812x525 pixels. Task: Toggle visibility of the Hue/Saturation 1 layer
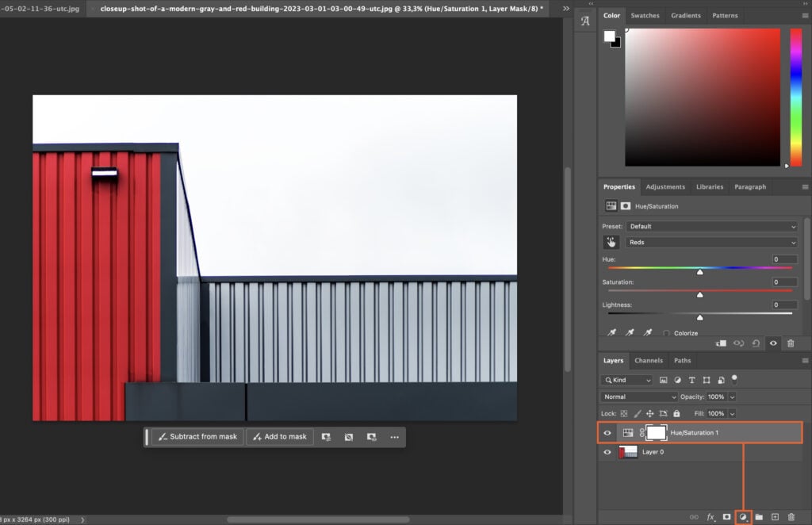607,432
